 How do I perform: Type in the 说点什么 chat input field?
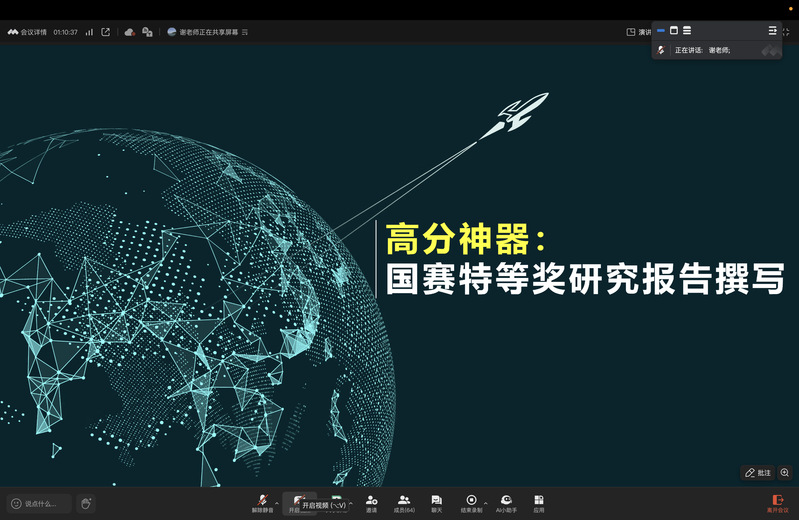[40, 503]
